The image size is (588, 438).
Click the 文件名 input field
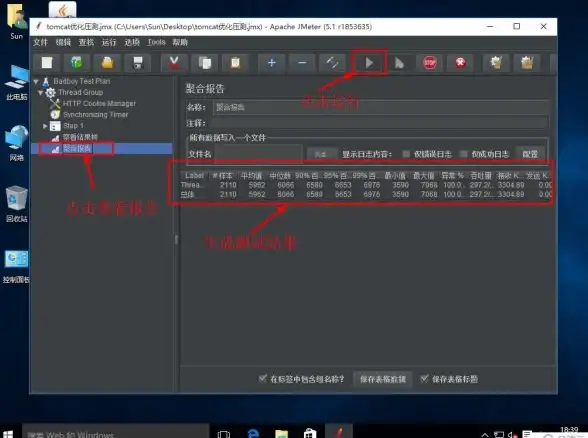pos(259,154)
